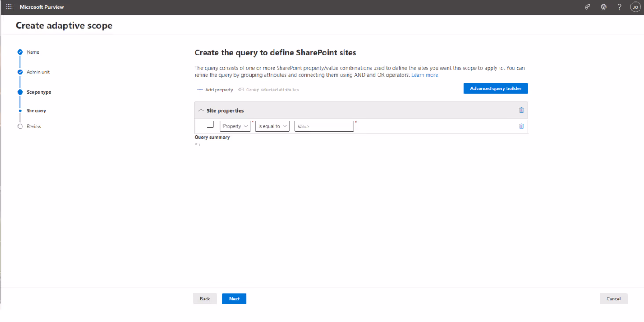Screen dimensions: 644x322
Task: Click the 'Create adaptive scope' heading
Action: 64,26
